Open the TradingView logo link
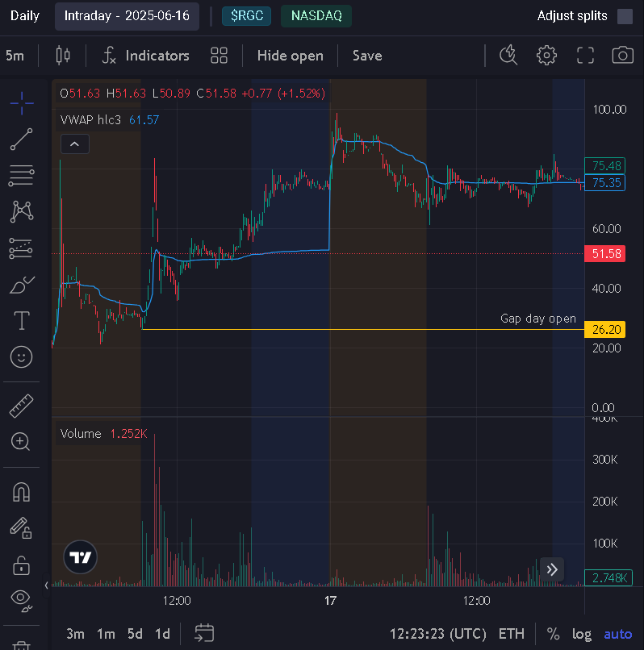Screen dimensions: 644x650 coord(80,557)
